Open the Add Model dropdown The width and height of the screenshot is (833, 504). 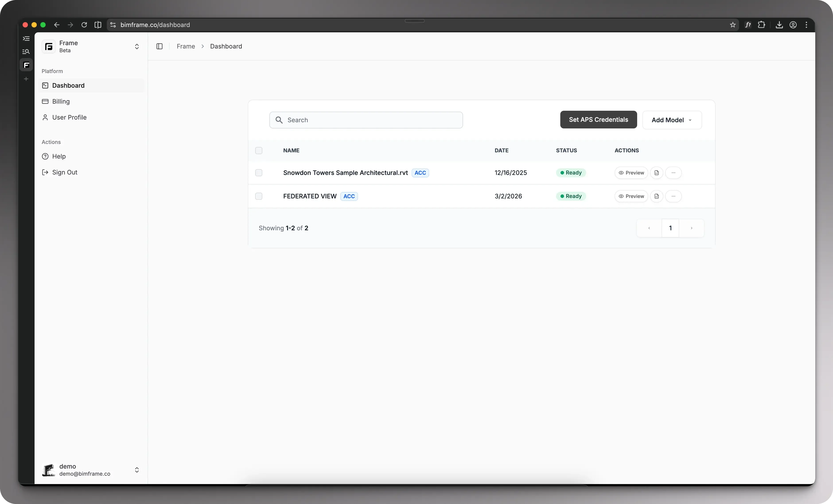(x=672, y=120)
